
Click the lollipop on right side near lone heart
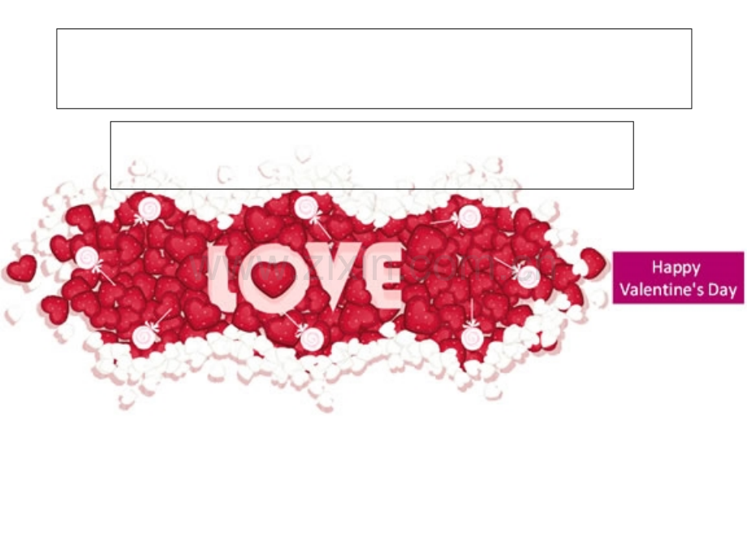[x=529, y=277]
